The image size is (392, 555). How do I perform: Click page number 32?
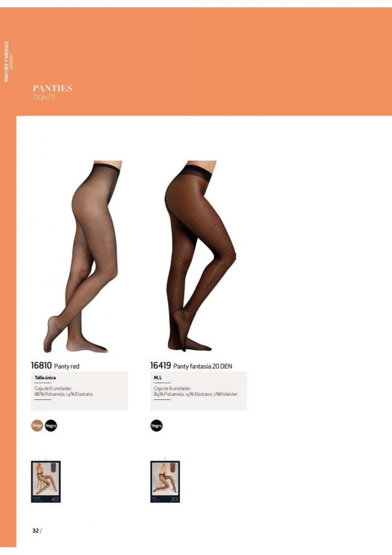(x=35, y=530)
